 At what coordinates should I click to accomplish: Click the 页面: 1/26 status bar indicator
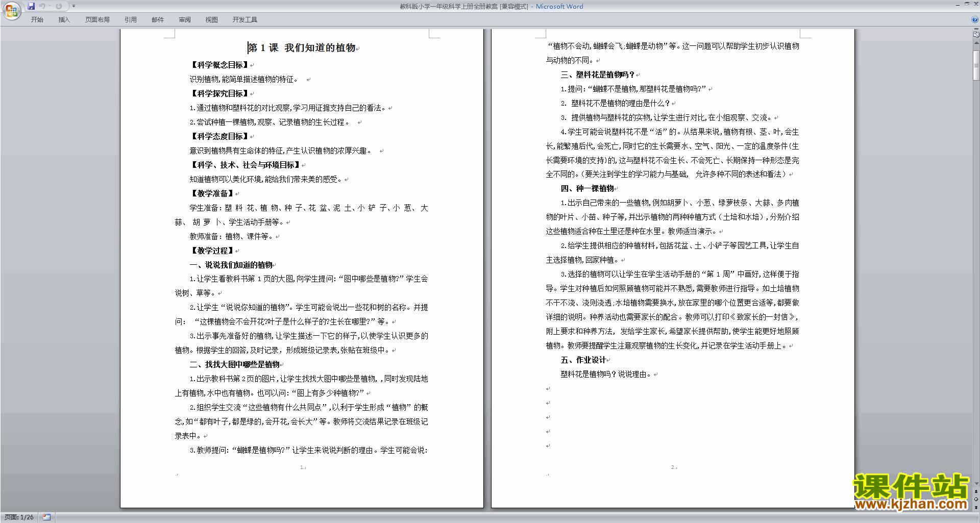point(19,517)
